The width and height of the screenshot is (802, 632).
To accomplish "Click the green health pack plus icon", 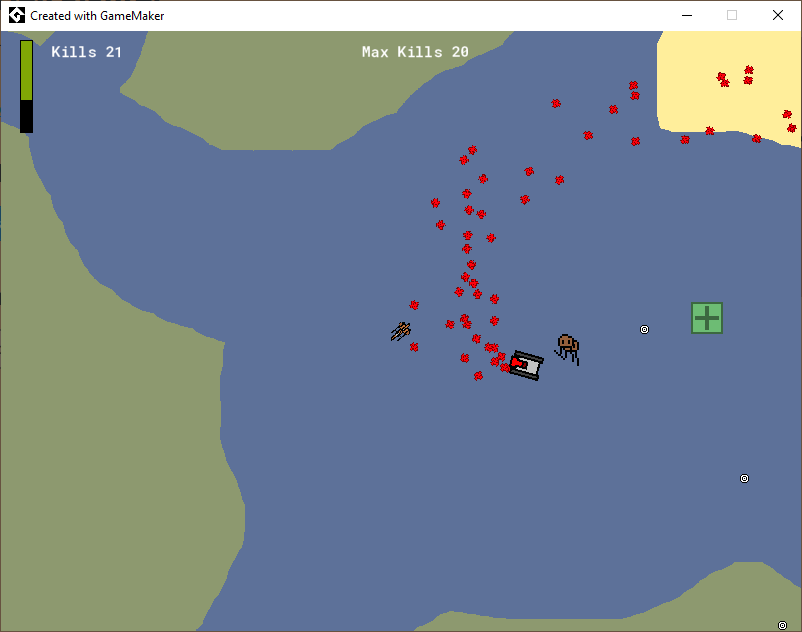I will pyautogui.click(x=707, y=318).
